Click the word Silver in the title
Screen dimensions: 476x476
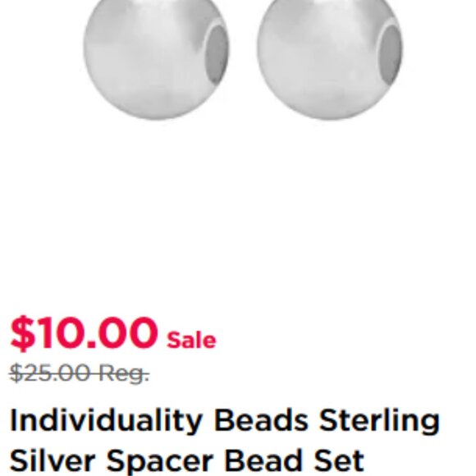pos(53,461)
